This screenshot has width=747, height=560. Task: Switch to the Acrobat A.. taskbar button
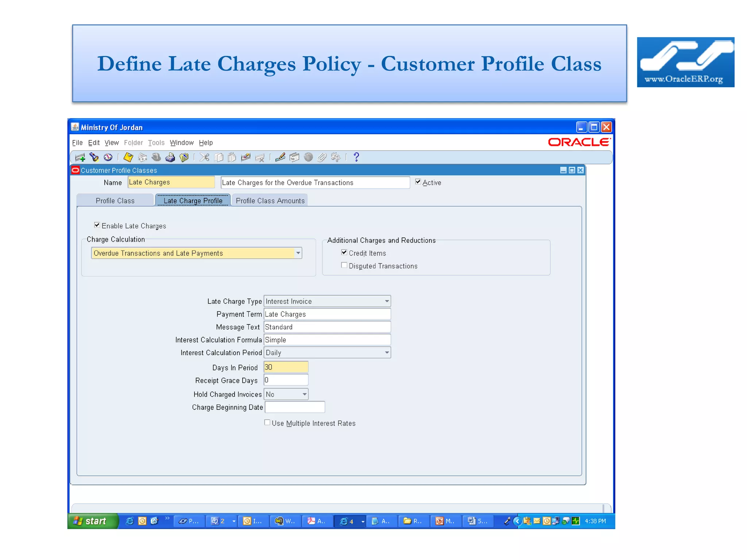pos(317,521)
